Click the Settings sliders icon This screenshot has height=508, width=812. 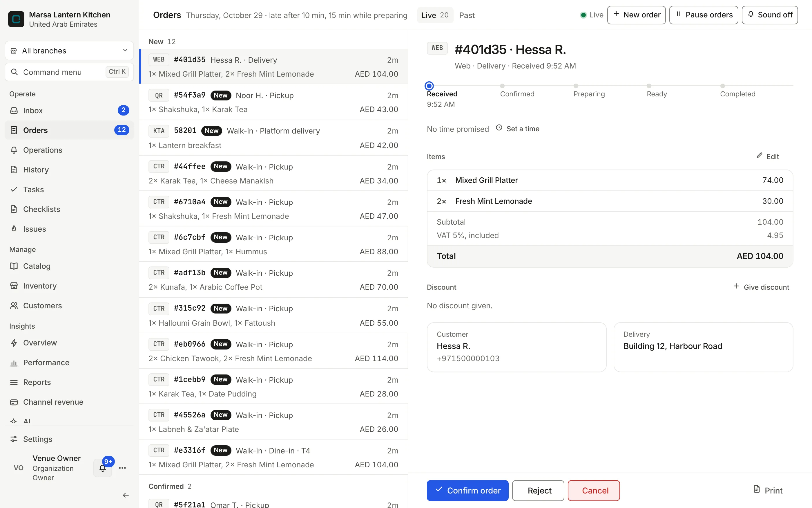pos(14,439)
